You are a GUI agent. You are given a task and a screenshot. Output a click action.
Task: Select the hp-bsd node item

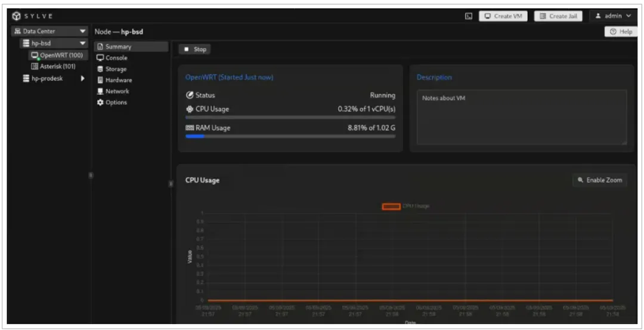point(54,43)
